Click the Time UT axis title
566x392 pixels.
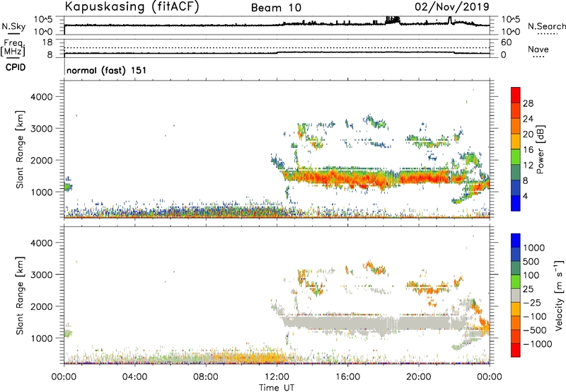click(x=277, y=387)
